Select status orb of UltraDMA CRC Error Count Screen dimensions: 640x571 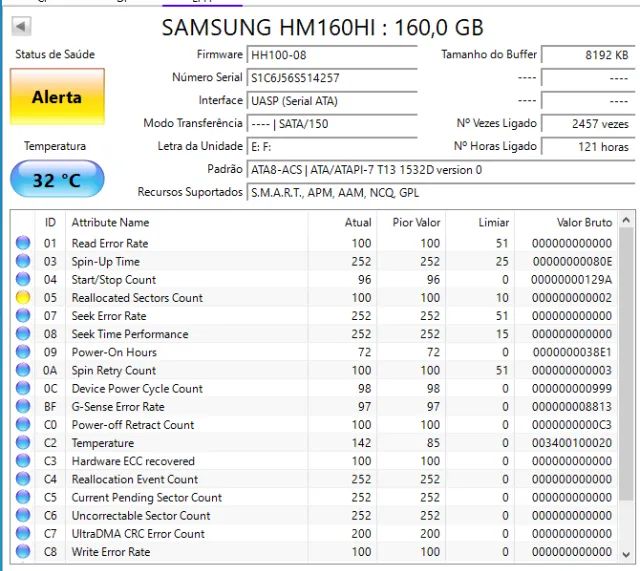coord(23,533)
